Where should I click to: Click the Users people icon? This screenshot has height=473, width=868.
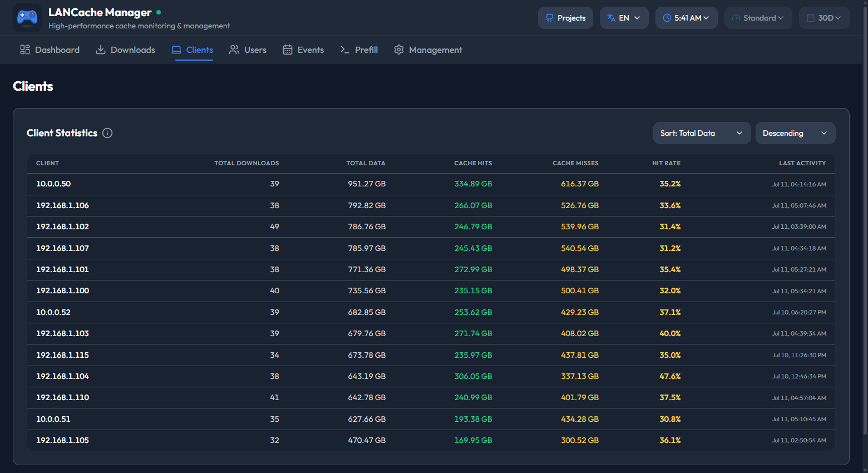(x=234, y=50)
